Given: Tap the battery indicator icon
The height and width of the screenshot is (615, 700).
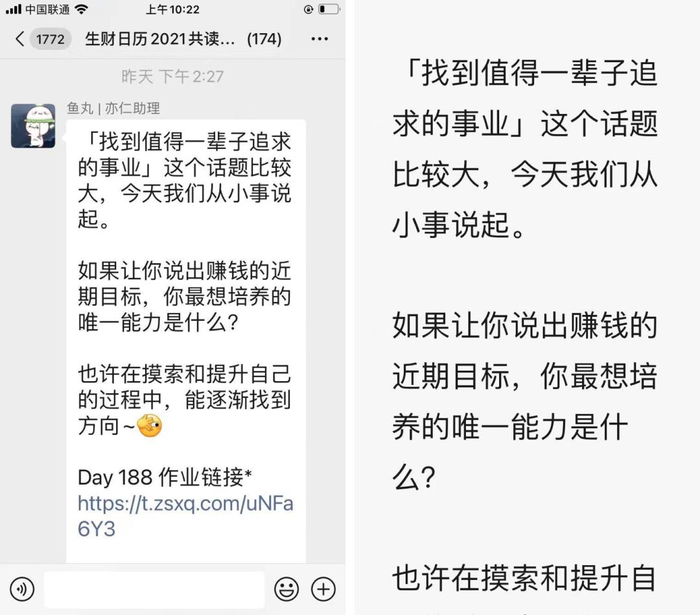Looking at the screenshot, I should [x=329, y=9].
